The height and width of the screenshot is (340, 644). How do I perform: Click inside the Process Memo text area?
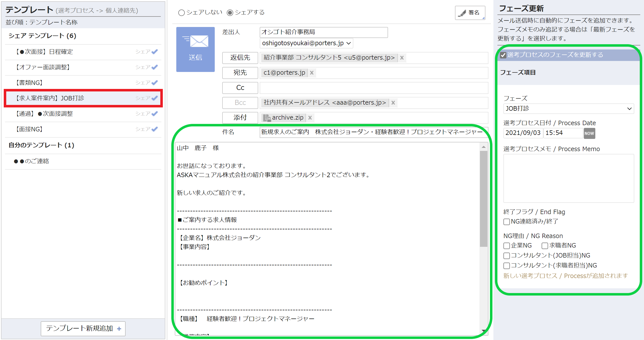(568, 178)
